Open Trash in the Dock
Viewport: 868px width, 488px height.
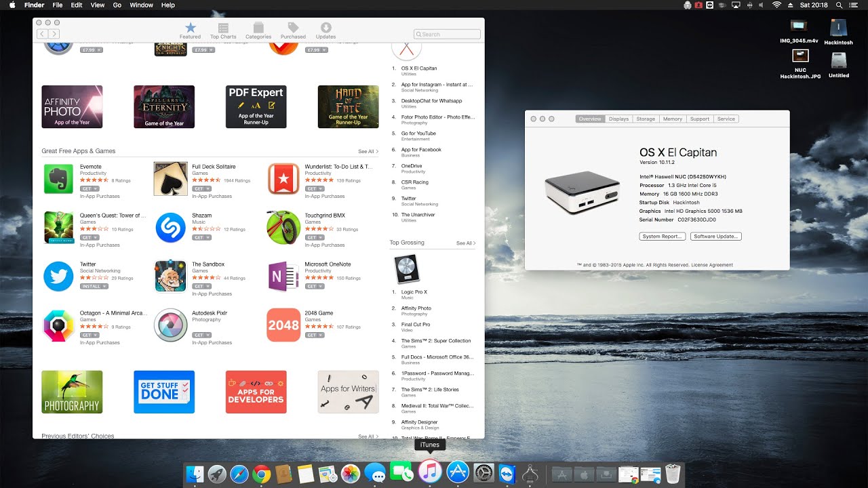pos(673,474)
